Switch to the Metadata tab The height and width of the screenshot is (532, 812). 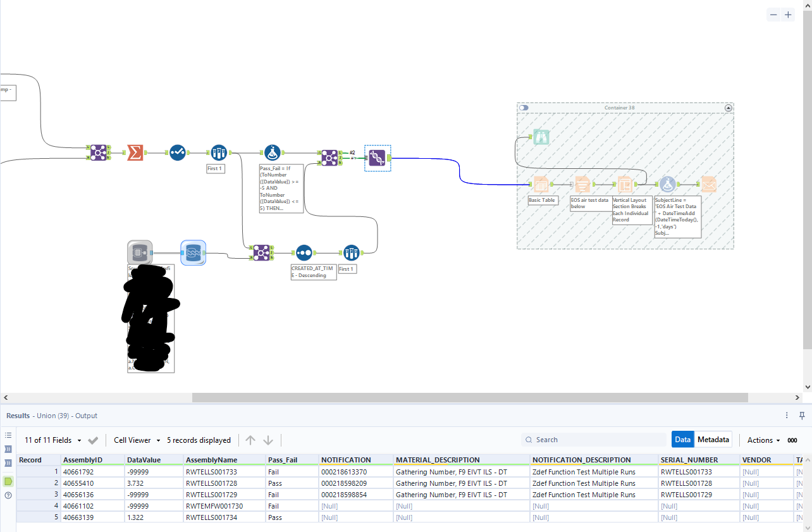[x=713, y=439]
